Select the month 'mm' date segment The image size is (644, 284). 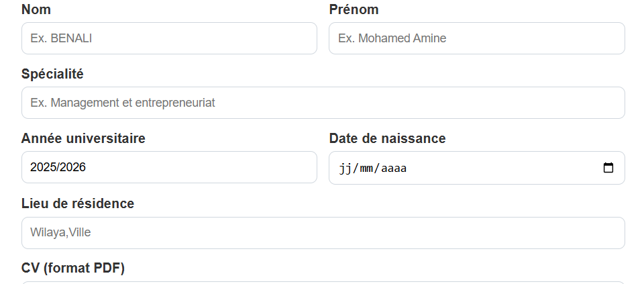(366, 168)
